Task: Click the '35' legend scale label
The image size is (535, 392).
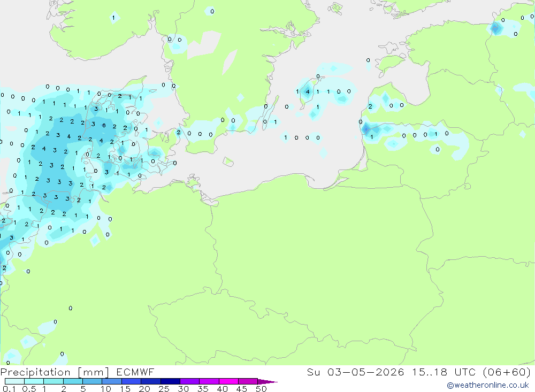Action: (203, 389)
